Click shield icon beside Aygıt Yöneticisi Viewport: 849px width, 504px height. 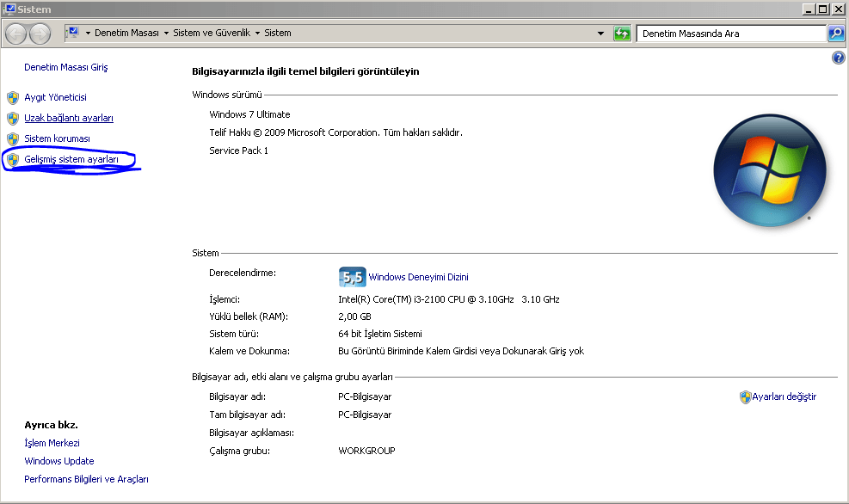(13, 98)
